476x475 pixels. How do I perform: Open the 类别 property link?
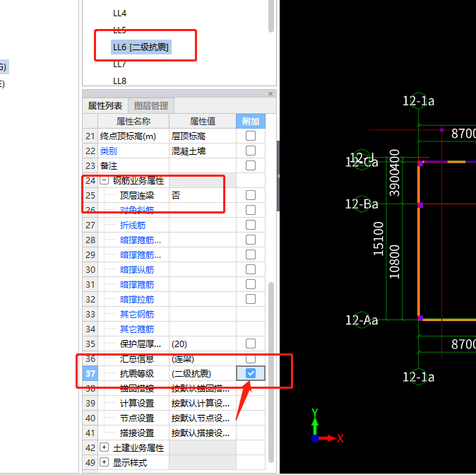108,151
